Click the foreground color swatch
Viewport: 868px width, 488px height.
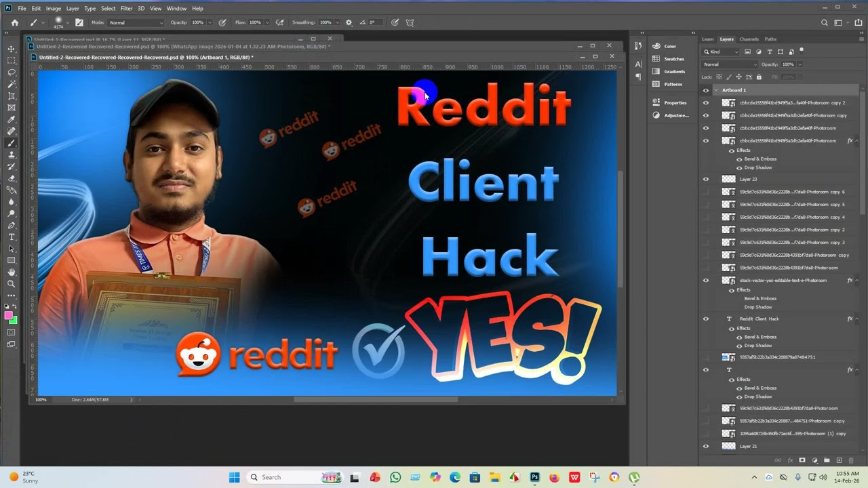[9, 315]
